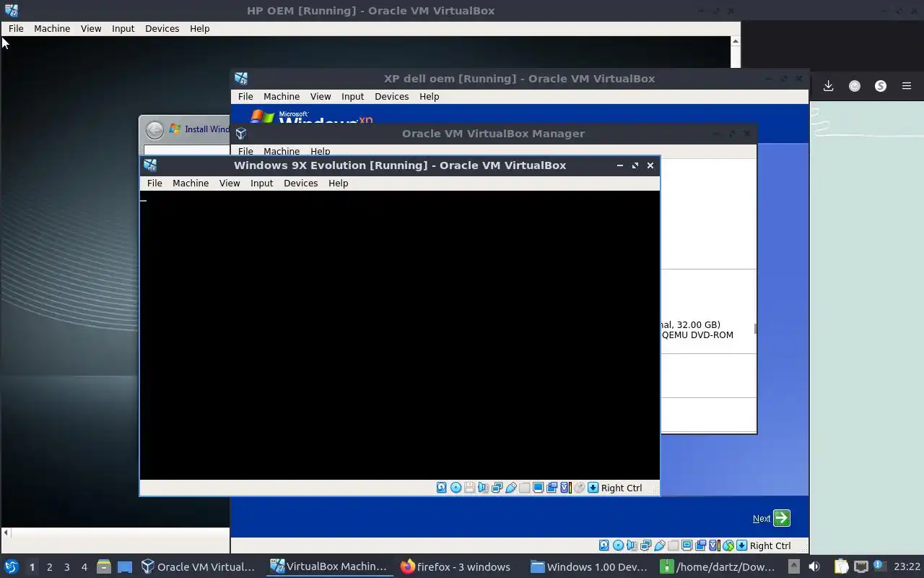Click display indicator in Windows 9X Evolution status bar

pyautogui.click(x=538, y=488)
